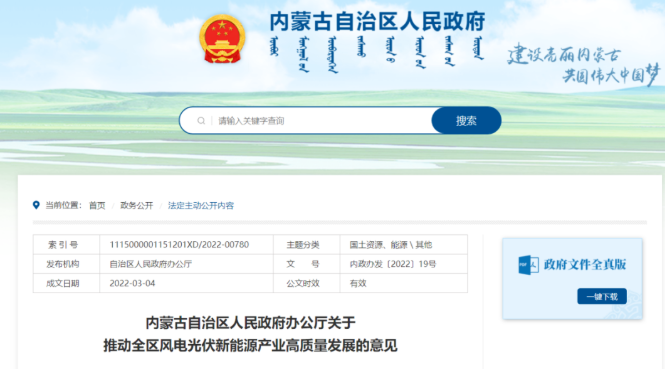Open 政务公开 breadcrumb link
Screen dimensions: 665x369
(x=137, y=206)
